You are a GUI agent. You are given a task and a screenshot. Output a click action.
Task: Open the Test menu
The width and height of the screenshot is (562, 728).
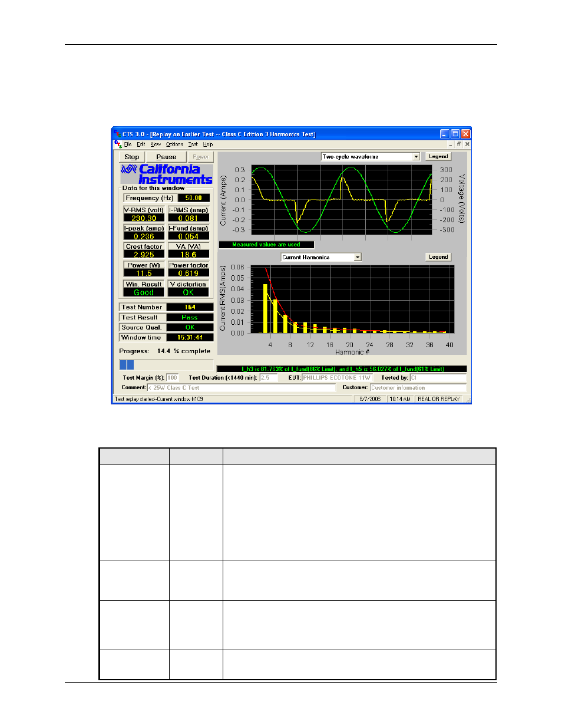pyautogui.click(x=193, y=144)
